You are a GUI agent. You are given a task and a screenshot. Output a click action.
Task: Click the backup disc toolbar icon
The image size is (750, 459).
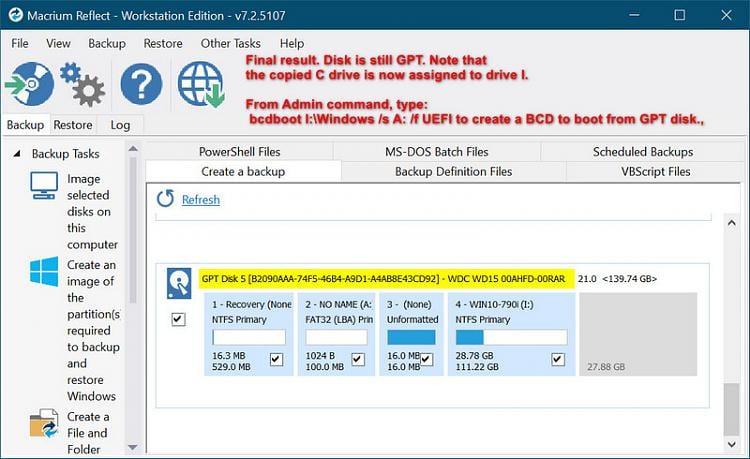tap(30, 84)
